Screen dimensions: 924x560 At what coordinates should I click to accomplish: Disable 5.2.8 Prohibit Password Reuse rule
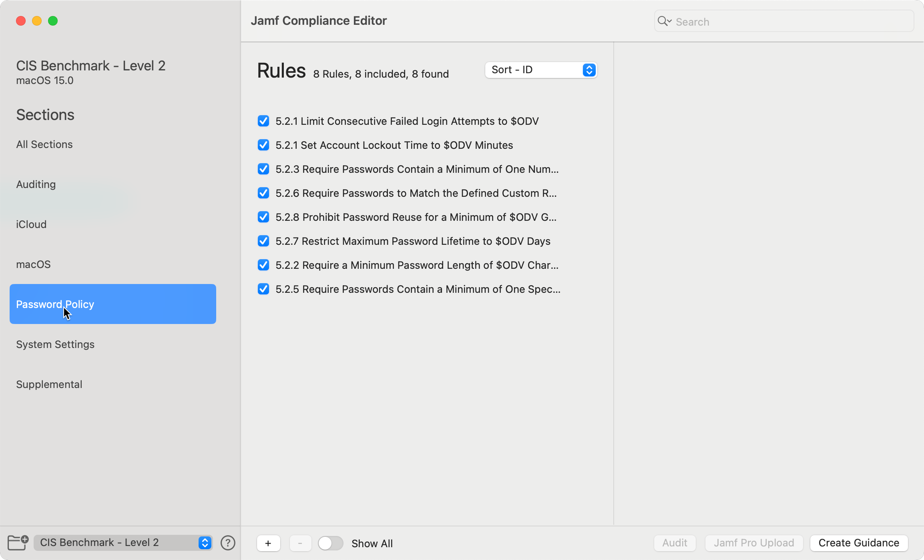tap(263, 217)
